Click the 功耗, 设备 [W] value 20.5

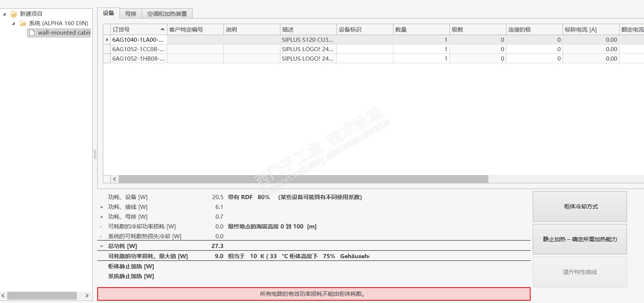point(217,197)
